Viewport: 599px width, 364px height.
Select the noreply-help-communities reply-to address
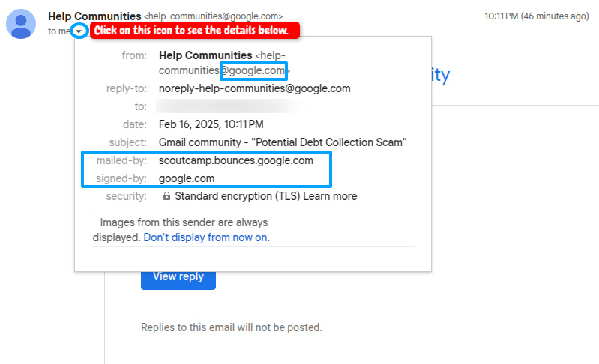[x=254, y=88]
